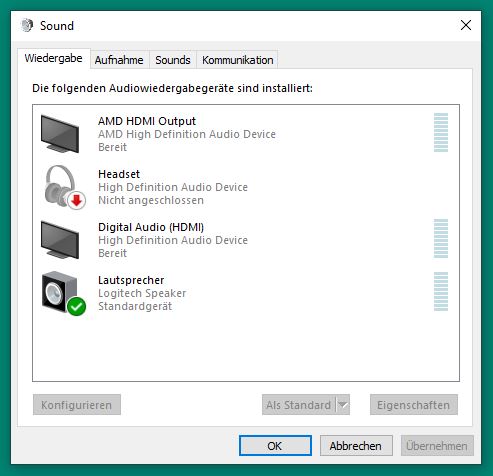This screenshot has height=476, width=493.
Task: Open the Sounds tab
Action: pyautogui.click(x=173, y=60)
